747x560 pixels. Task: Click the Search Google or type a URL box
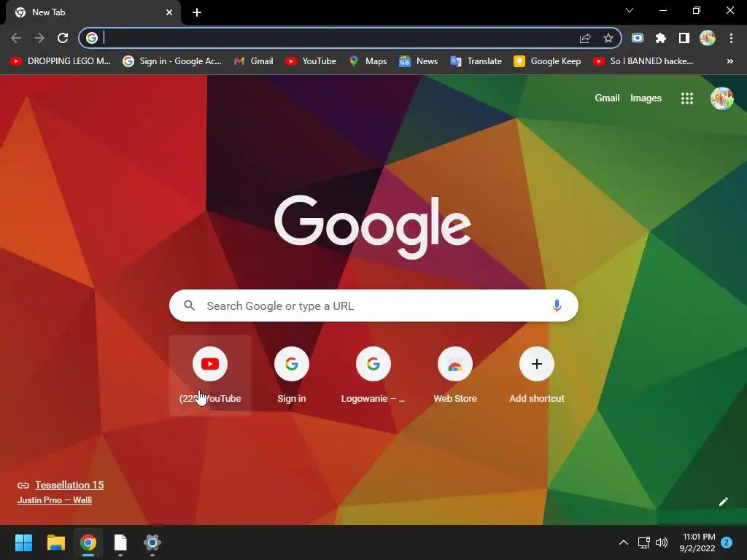point(373,306)
